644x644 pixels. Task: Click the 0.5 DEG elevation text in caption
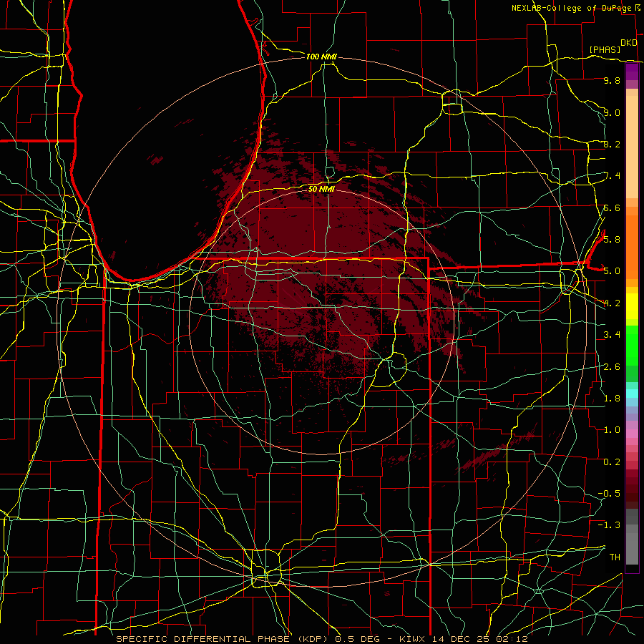click(356, 639)
